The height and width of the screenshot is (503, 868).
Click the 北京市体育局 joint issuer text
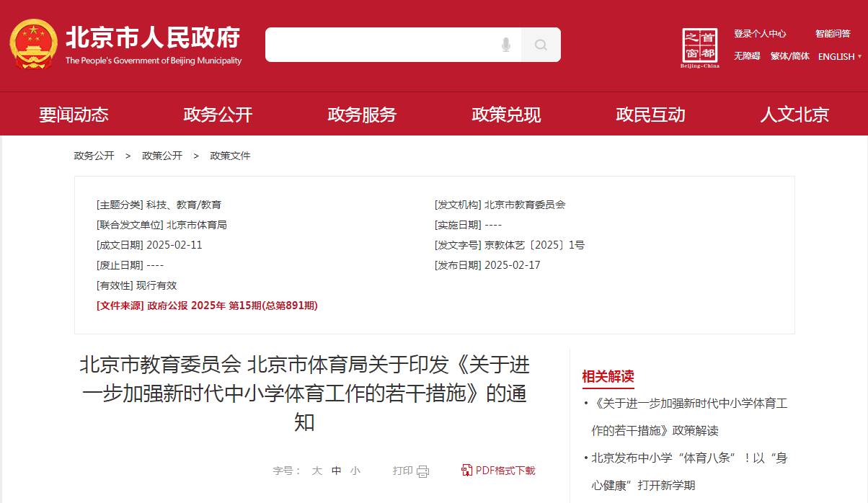[x=197, y=225]
